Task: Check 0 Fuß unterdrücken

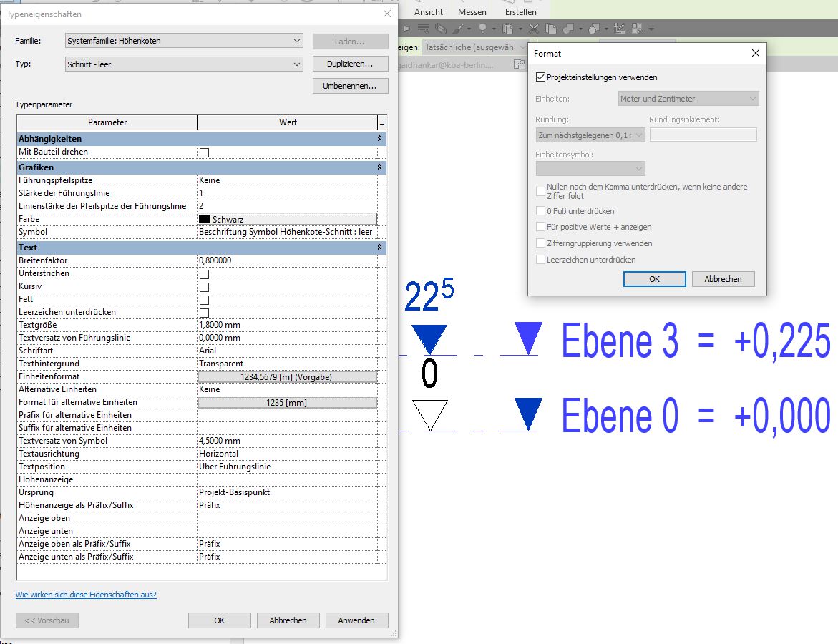Action: 540,210
